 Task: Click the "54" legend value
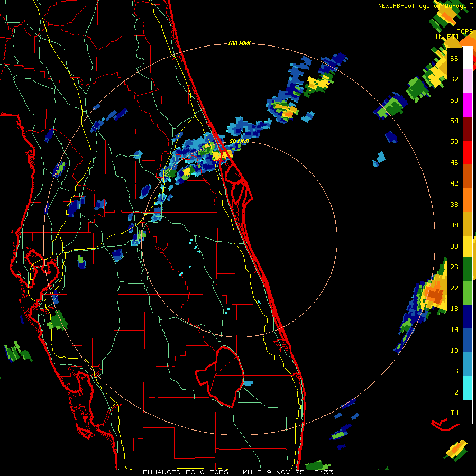coord(454,121)
